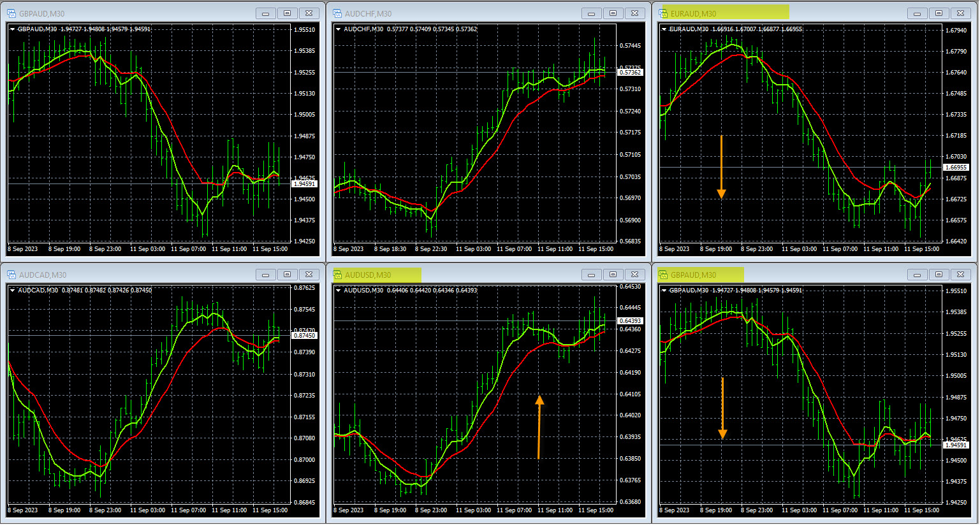The width and height of the screenshot is (980, 525).
Task: Click the 0.87450 price label on AUDCAD
Action: [x=304, y=335]
